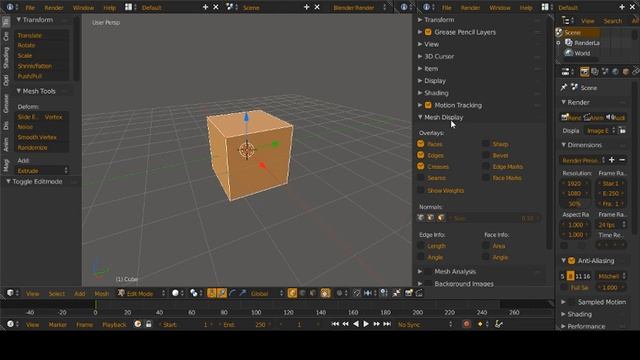
Task: Open the Marker menu in timeline
Action: pyautogui.click(x=58, y=324)
